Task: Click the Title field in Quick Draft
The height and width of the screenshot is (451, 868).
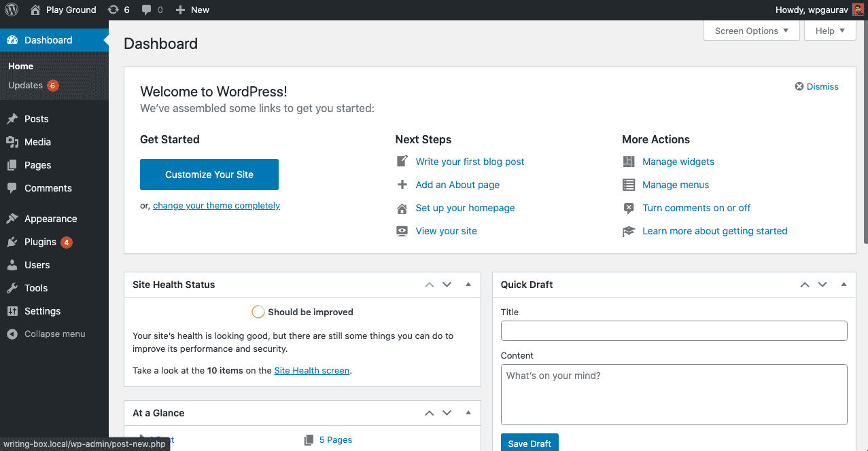Action: (x=674, y=331)
